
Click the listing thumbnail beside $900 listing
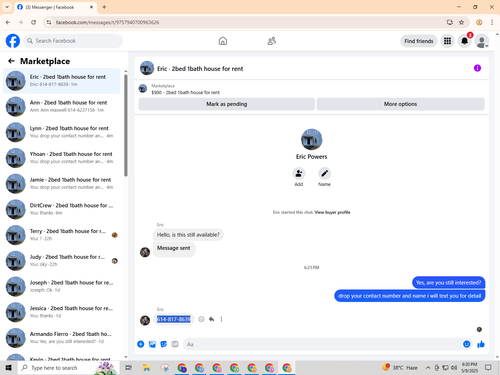pos(143,89)
